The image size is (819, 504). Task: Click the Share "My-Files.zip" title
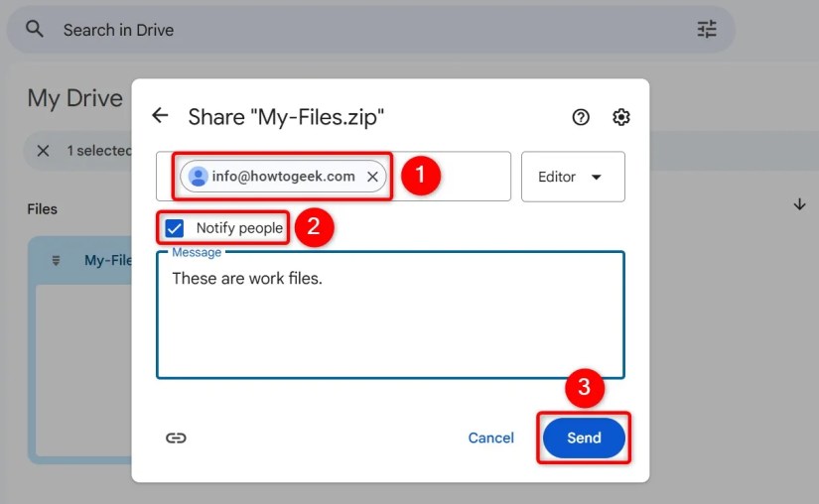coord(286,117)
